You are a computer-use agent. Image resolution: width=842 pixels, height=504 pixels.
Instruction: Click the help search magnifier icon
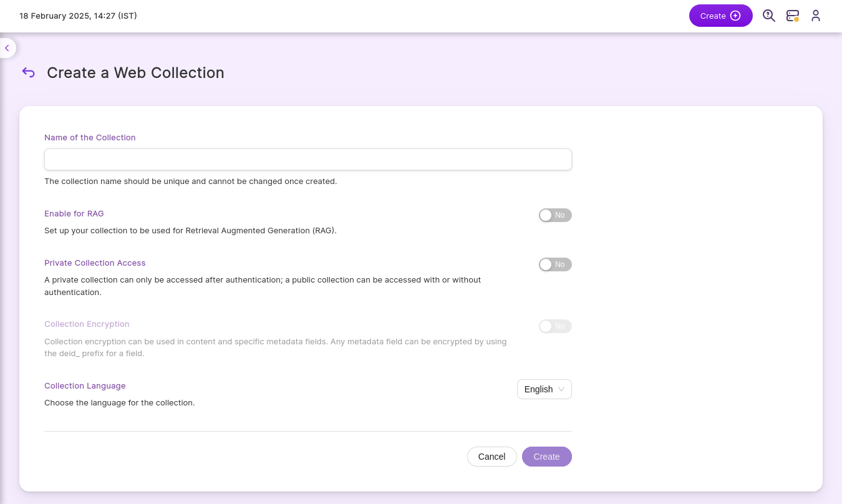coord(769,16)
